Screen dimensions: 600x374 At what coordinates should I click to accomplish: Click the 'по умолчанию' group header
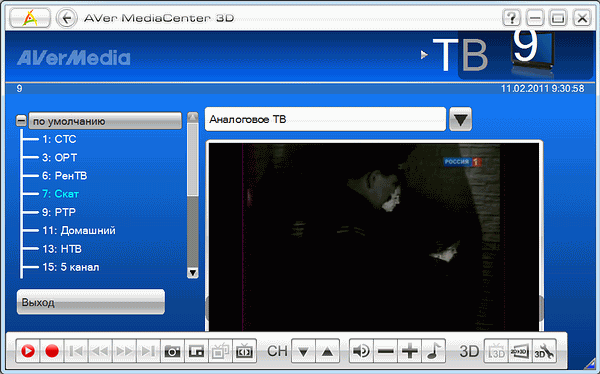[105, 121]
